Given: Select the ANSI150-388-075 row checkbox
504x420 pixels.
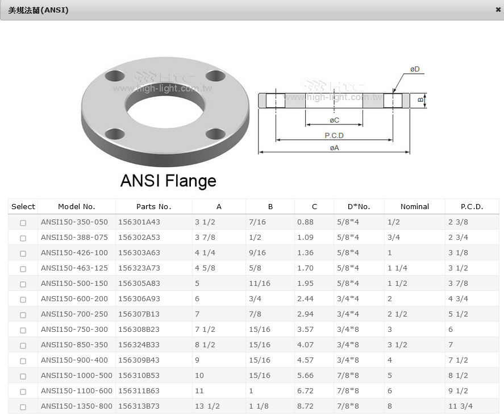Looking at the screenshot, I should (x=23, y=238).
